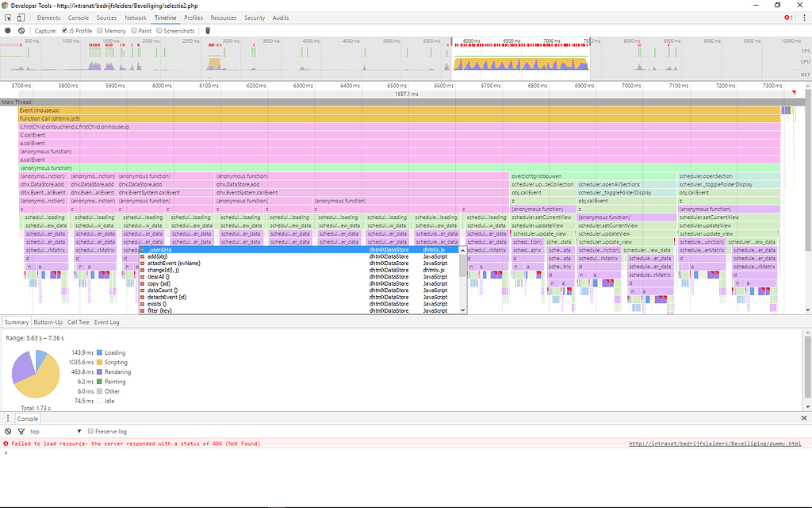Select the Summary details tab

(x=17, y=322)
